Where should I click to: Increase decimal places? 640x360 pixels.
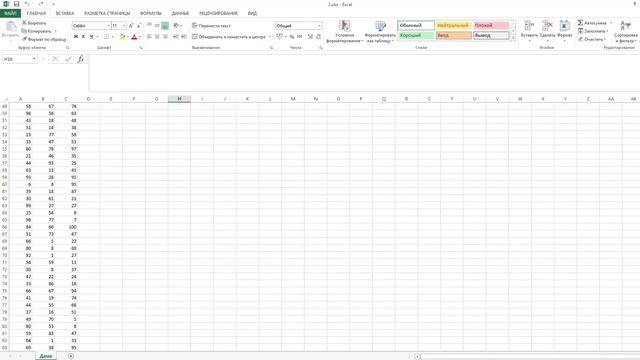(x=310, y=37)
